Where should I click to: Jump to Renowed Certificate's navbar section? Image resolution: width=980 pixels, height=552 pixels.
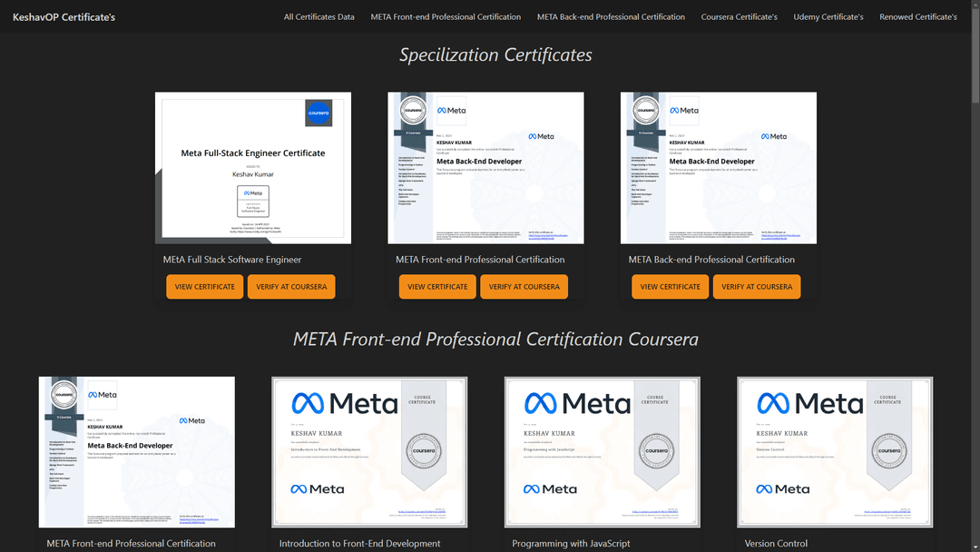tap(918, 17)
